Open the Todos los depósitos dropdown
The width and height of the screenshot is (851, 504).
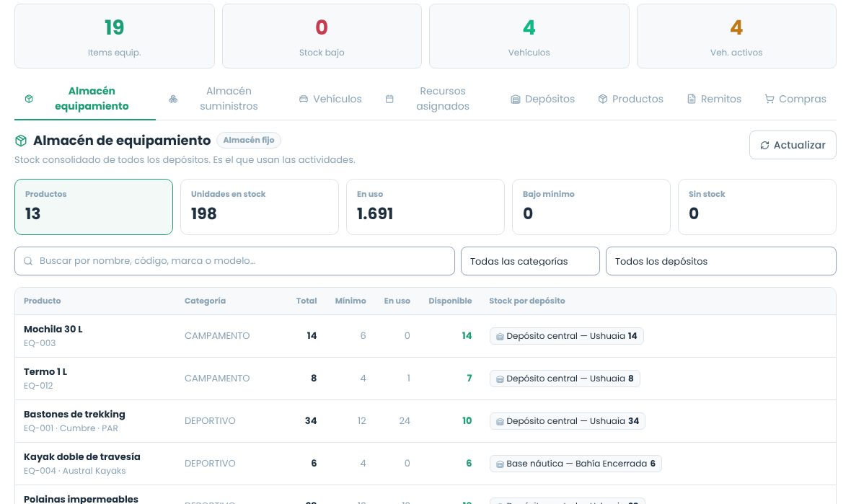coord(720,261)
